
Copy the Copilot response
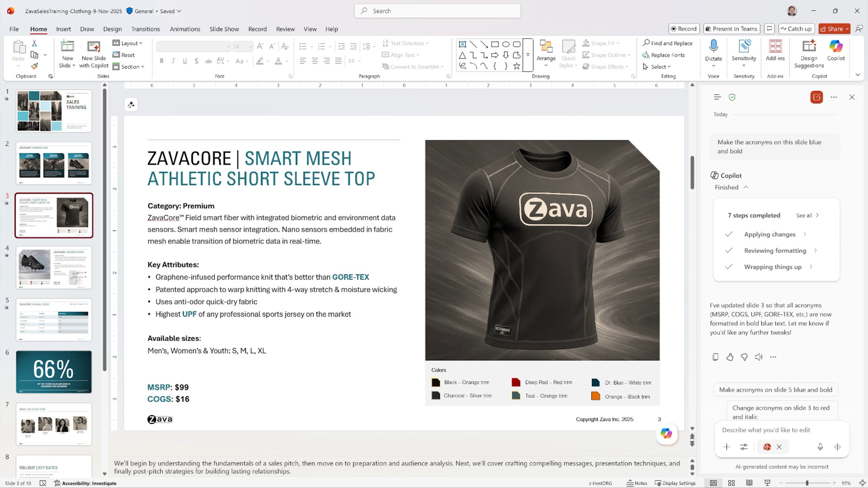pyautogui.click(x=715, y=357)
